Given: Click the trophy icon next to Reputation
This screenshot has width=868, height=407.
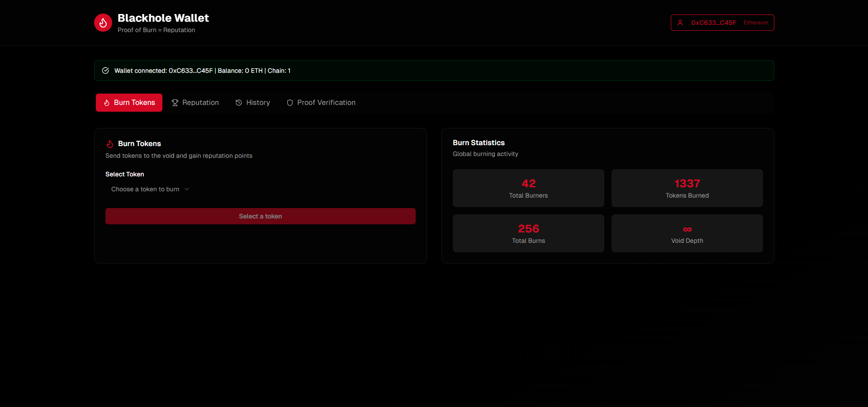Looking at the screenshot, I should 175,103.
